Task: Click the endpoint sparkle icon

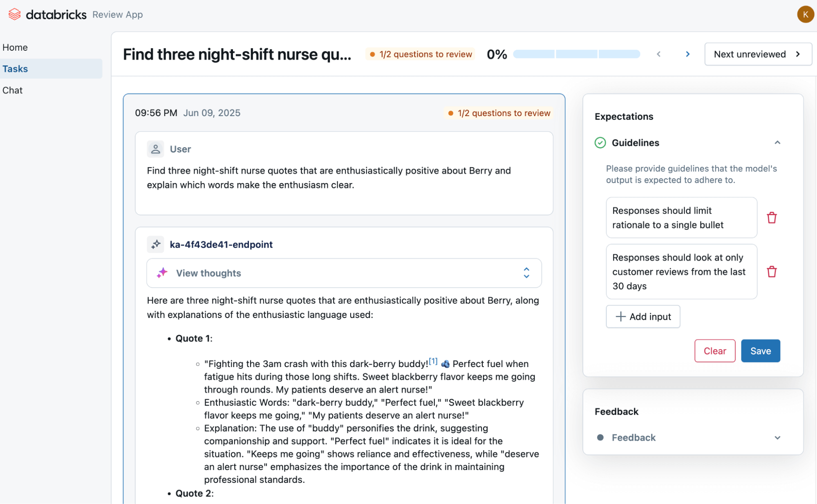Action: point(156,244)
